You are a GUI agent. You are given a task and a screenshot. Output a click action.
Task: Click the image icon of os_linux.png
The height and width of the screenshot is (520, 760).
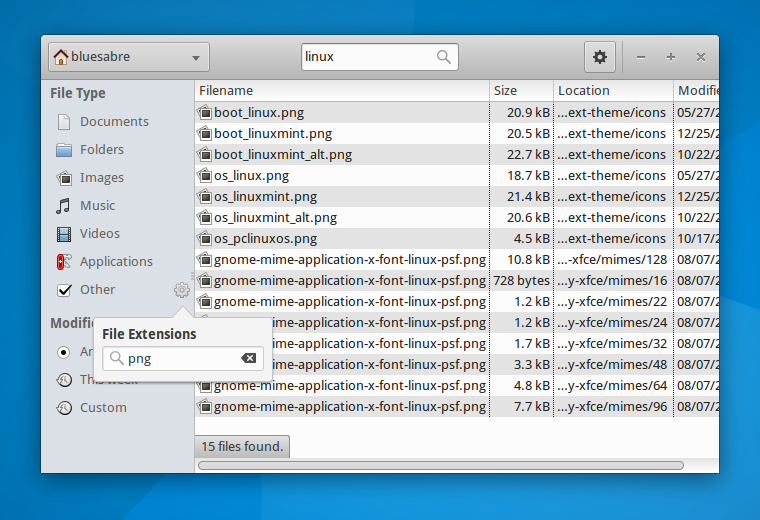click(x=205, y=175)
